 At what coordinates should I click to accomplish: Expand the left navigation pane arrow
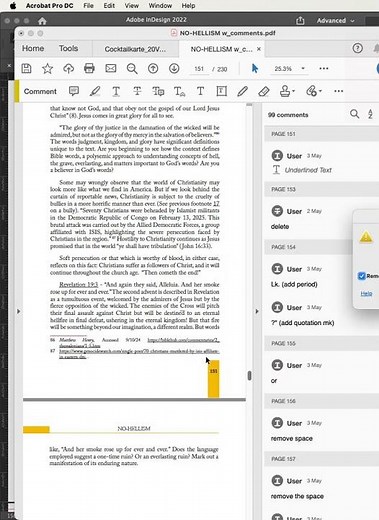pos(19,311)
